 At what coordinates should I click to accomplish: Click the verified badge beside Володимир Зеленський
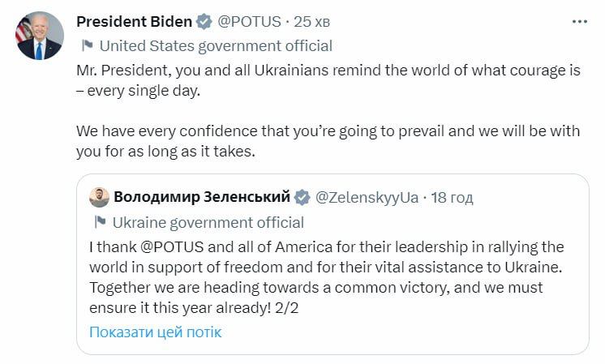coord(302,197)
